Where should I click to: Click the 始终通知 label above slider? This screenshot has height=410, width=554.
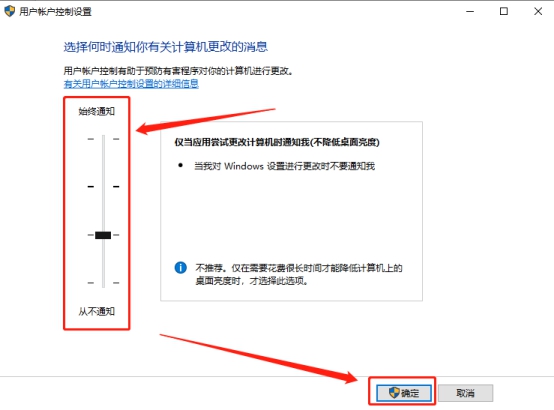[96, 111]
